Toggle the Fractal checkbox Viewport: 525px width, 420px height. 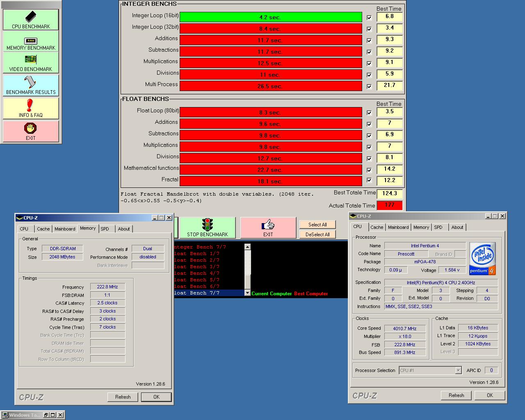(x=369, y=180)
